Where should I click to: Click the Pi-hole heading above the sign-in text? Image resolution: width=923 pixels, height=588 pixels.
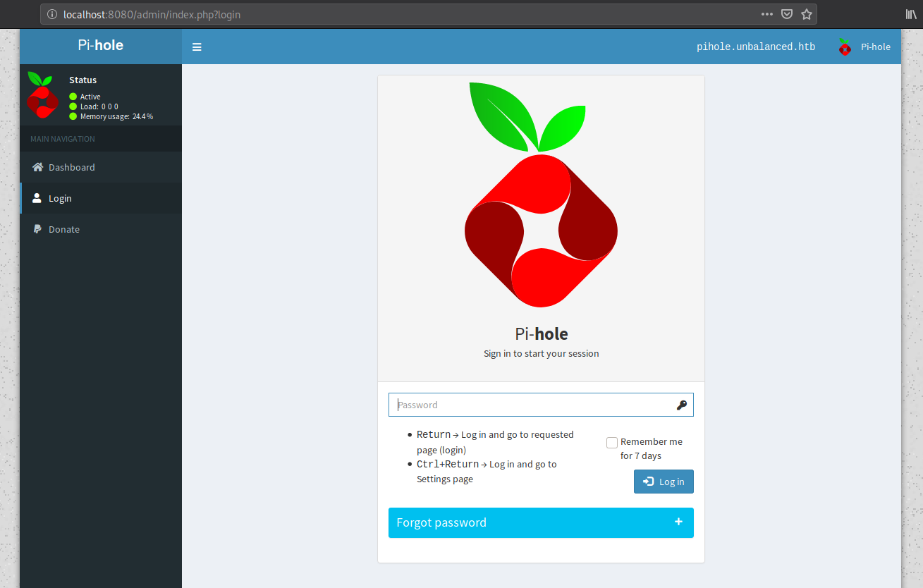(542, 333)
